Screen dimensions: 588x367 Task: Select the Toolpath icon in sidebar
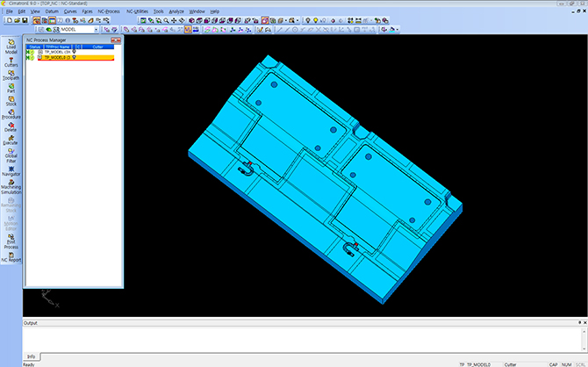(11, 76)
